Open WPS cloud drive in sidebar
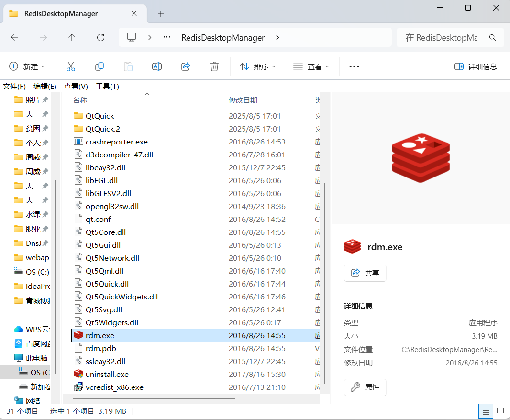 coord(32,329)
